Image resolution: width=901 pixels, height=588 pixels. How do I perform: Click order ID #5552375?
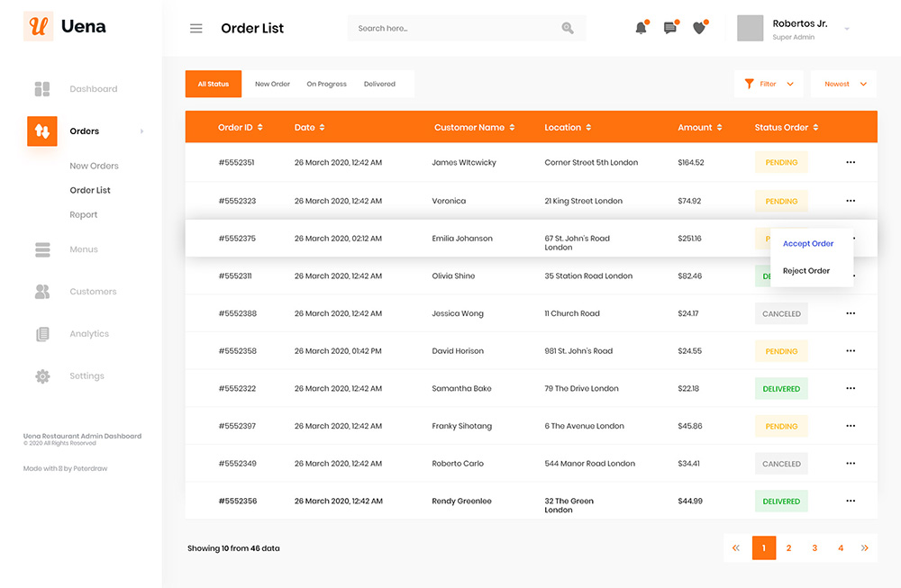click(x=237, y=239)
